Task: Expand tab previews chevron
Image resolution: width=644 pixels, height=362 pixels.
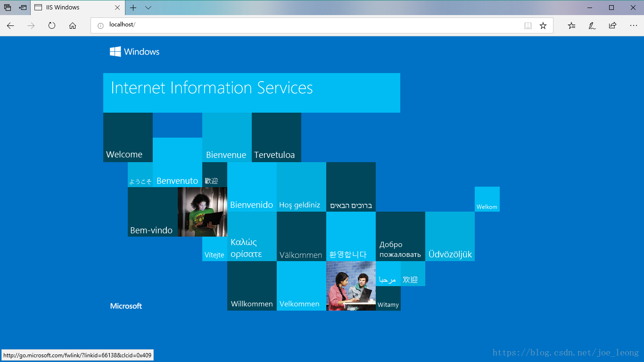Action: (148, 8)
